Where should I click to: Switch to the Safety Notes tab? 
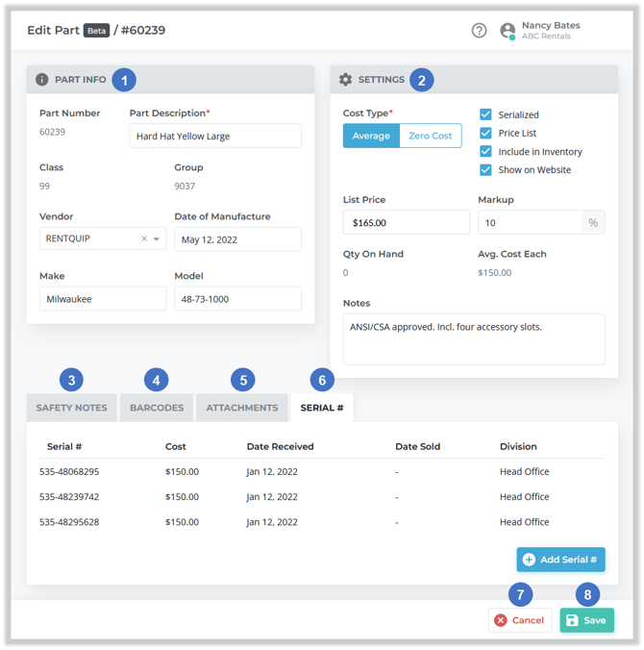tap(72, 408)
